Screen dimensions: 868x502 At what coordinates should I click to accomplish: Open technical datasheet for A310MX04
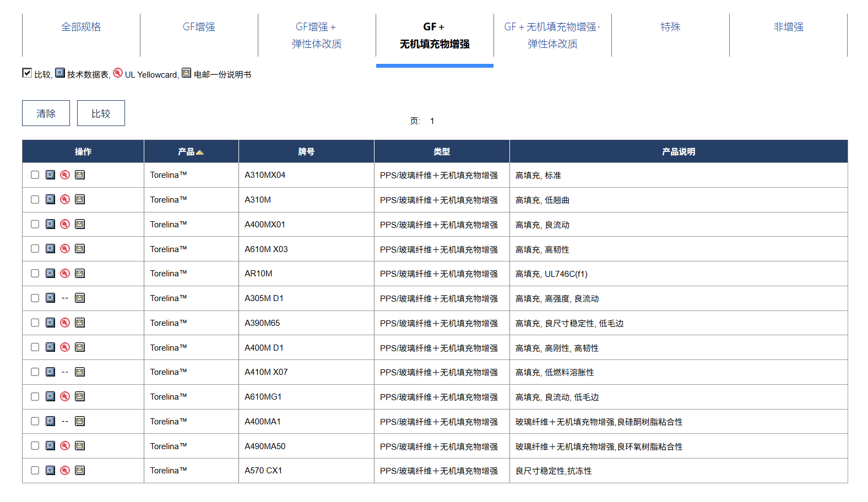point(50,175)
